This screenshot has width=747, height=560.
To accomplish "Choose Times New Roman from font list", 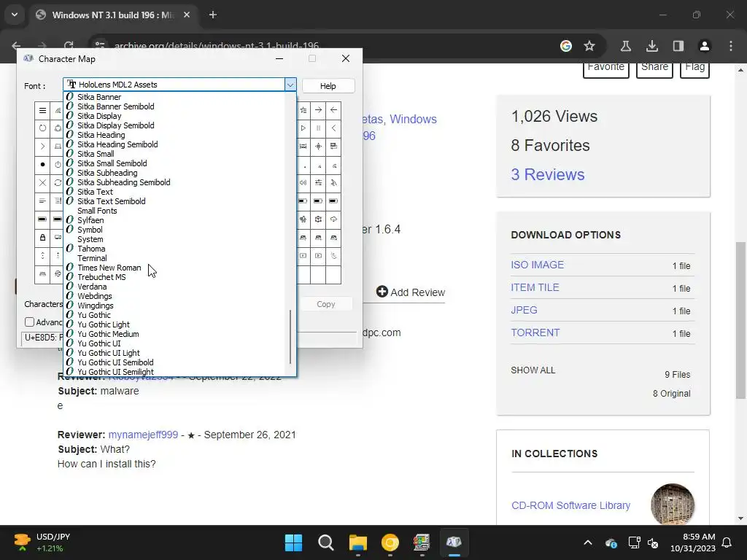I will click(x=109, y=268).
